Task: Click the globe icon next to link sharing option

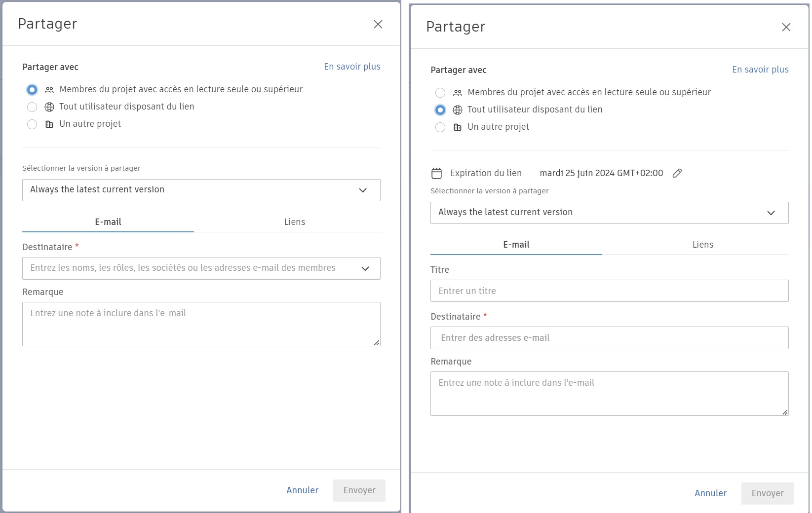Action: 49,107
